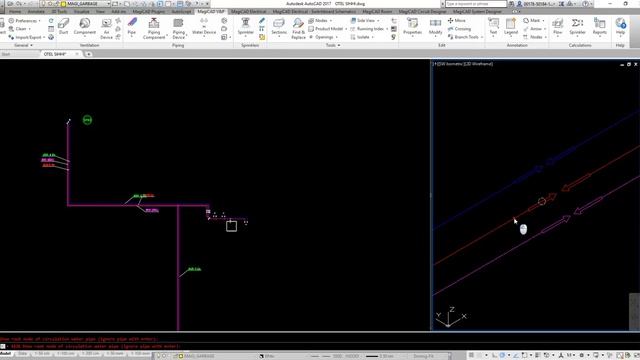The width and height of the screenshot is (640, 360).
Task: Choose the Air Device tool
Action: [106, 29]
